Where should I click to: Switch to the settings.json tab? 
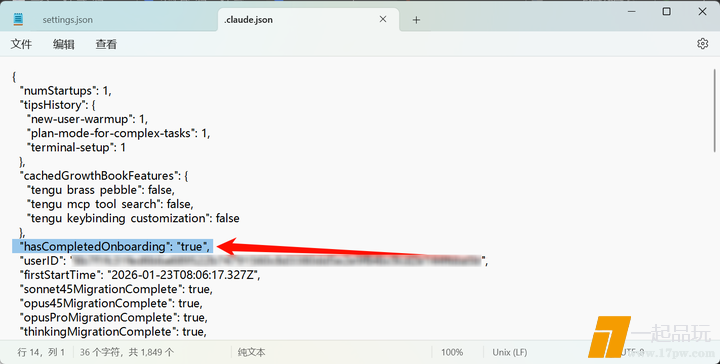coord(68,20)
